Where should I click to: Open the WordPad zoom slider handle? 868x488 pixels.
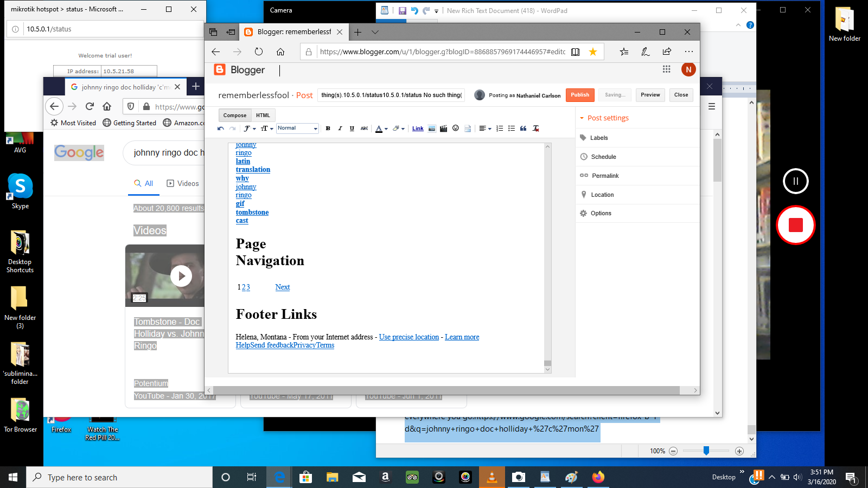[706, 451]
